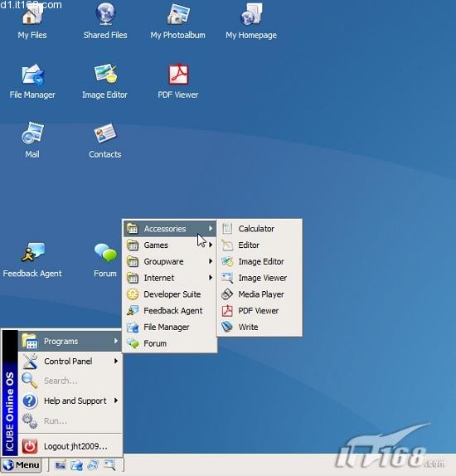Expand the Groupware submenu
The height and width of the screenshot is (476, 456).
[169, 261]
